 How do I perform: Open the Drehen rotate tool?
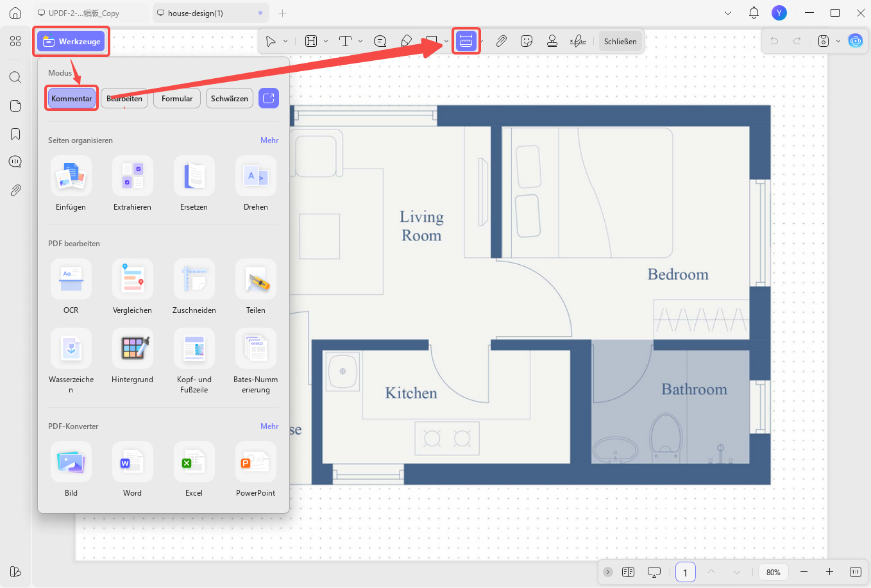(256, 183)
